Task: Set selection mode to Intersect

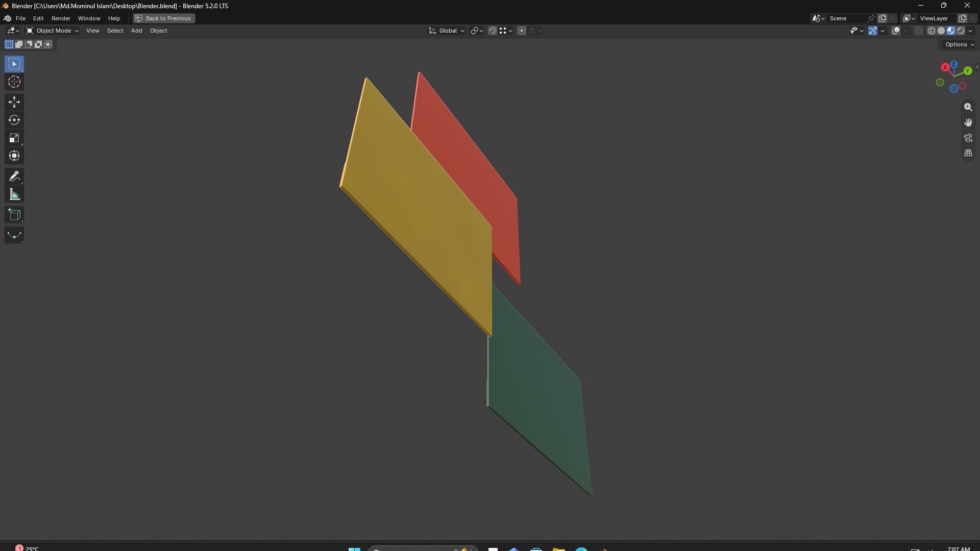Action: point(48,44)
